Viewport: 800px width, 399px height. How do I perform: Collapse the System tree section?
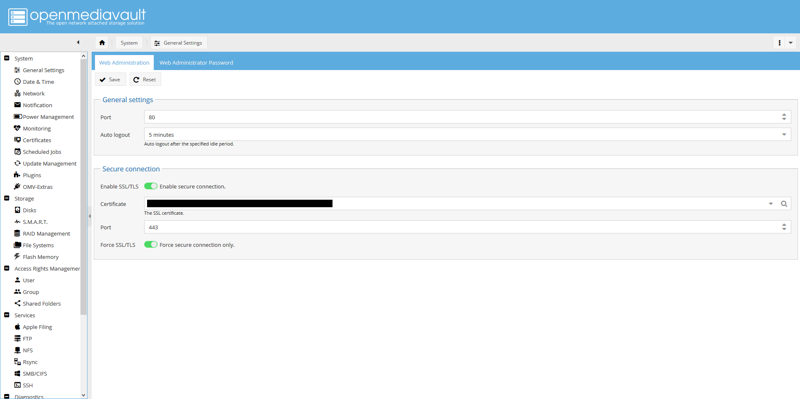[7, 58]
